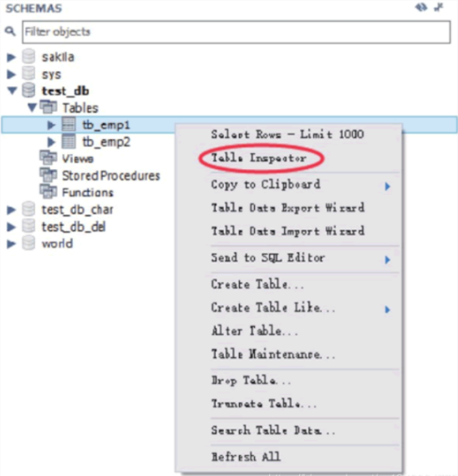Click the sakila database icon
The height and width of the screenshot is (476, 458).
[x=28, y=57]
